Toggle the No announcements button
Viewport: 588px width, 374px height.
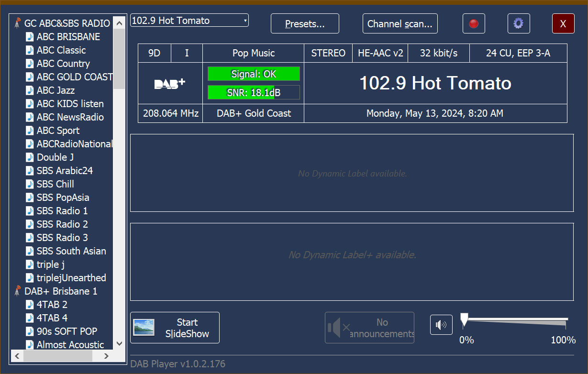(369, 328)
